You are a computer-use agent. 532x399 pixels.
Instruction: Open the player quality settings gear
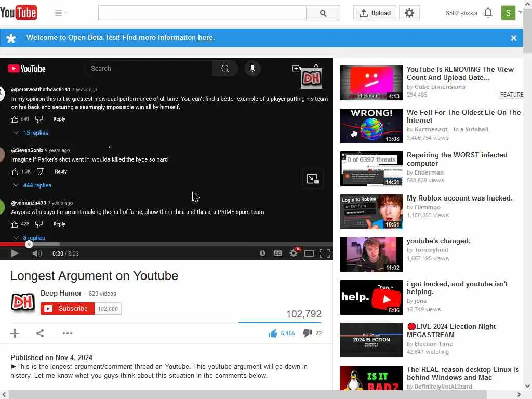pyautogui.click(x=294, y=253)
